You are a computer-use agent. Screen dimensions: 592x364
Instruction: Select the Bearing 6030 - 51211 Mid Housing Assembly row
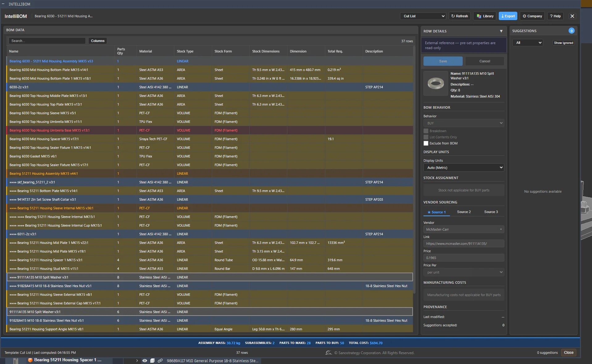[x=210, y=61]
